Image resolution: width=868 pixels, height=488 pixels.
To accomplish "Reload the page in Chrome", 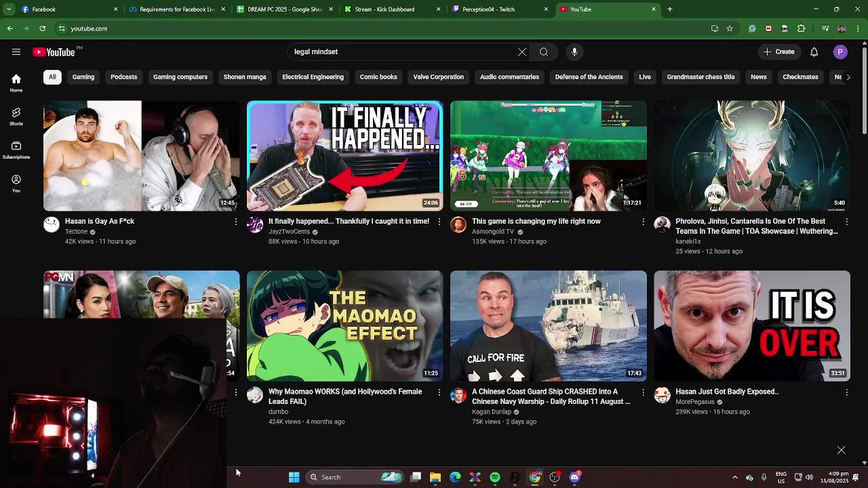I will [x=42, y=28].
